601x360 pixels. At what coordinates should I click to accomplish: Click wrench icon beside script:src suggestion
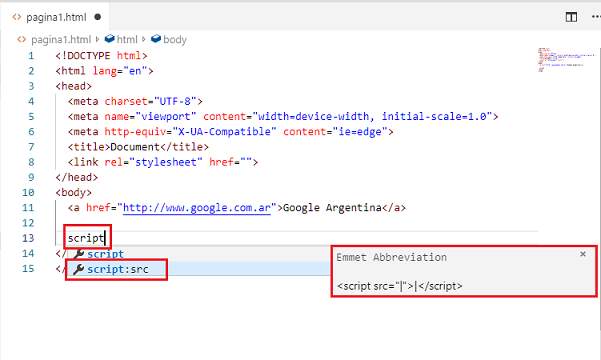tap(79, 269)
